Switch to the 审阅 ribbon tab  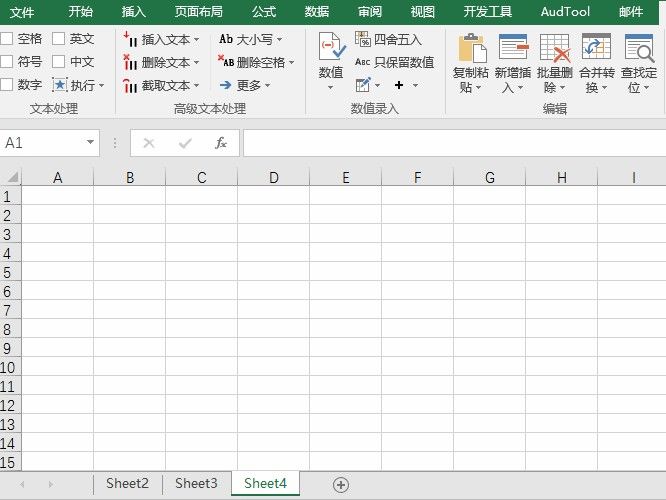370,11
